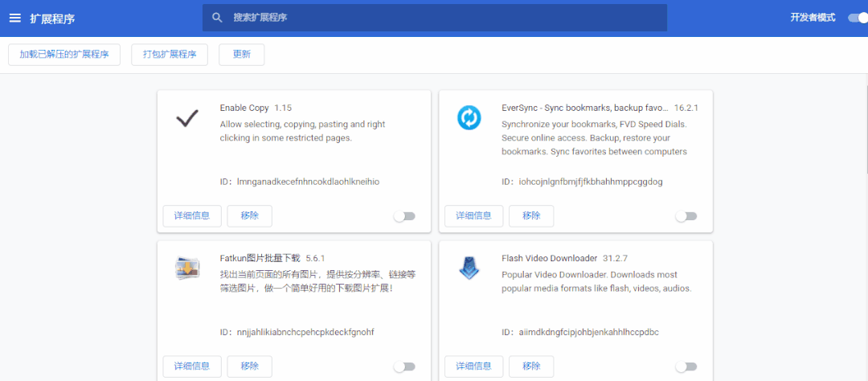This screenshot has height=381, width=868.
Task: Click the Flash Video Downloader name
Action: pyautogui.click(x=549, y=258)
